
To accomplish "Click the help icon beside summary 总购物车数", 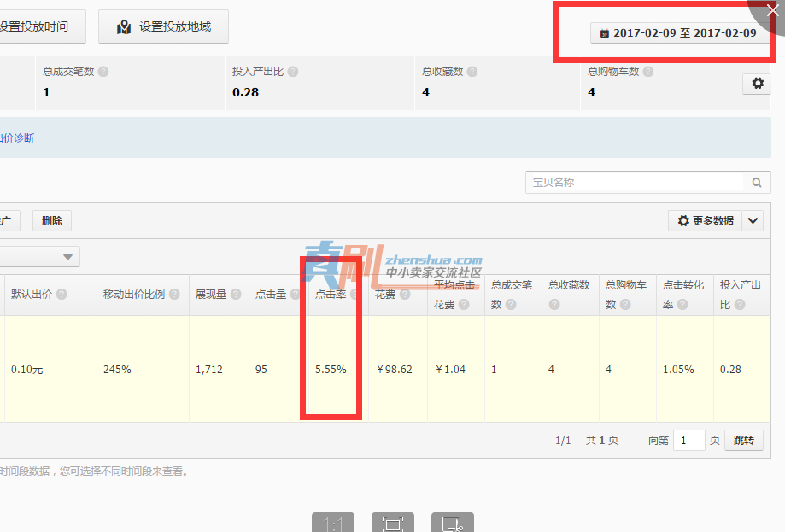I will coord(647,72).
